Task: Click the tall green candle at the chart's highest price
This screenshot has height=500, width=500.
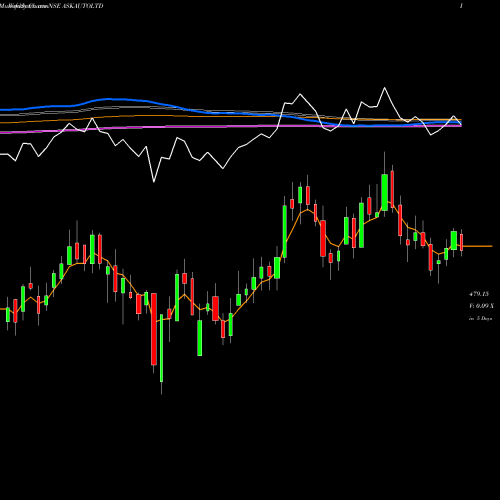Action: (x=385, y=192)
